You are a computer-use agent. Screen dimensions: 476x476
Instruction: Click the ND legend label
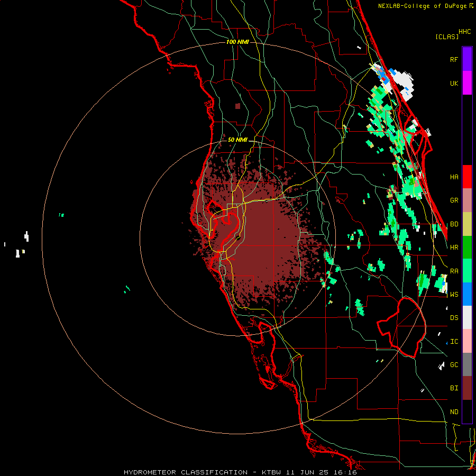coord(454,412)
